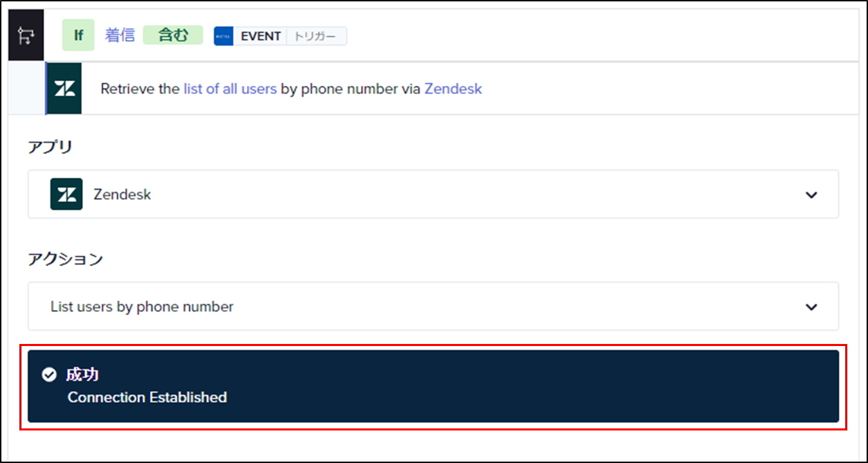Expand the アクション dropdown chevron
This screenshot has width=868, height=463.
point(812,307)
